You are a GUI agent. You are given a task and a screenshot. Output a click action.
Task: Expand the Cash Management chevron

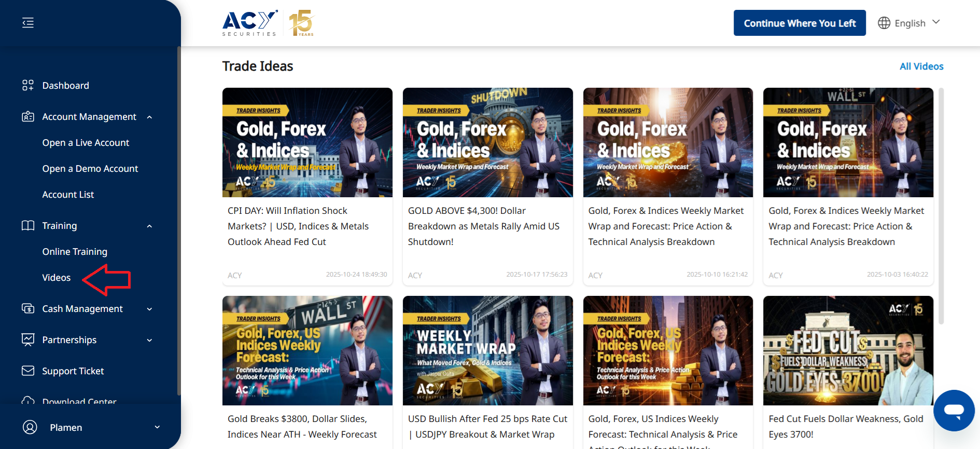149,309
